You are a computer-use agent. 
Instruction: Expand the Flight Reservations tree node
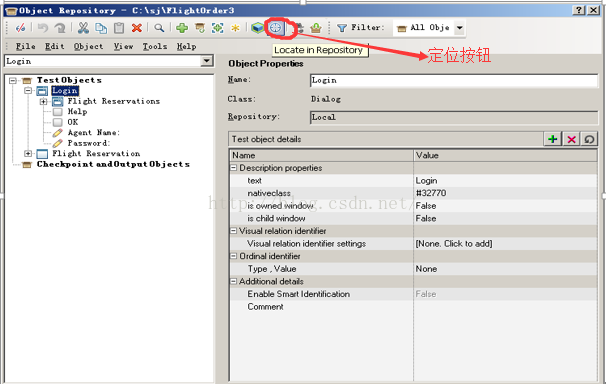click(x=43, y=102)
